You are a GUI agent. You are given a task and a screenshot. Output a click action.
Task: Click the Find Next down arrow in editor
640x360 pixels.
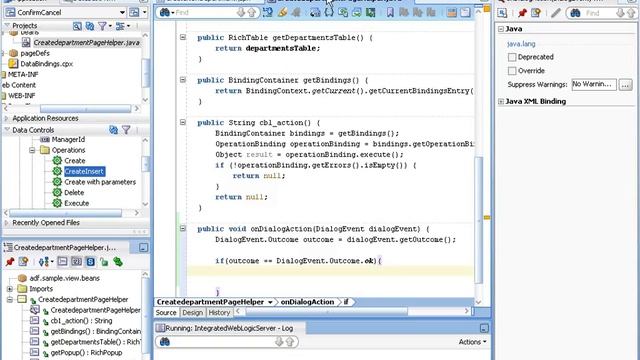click(241, 13)
